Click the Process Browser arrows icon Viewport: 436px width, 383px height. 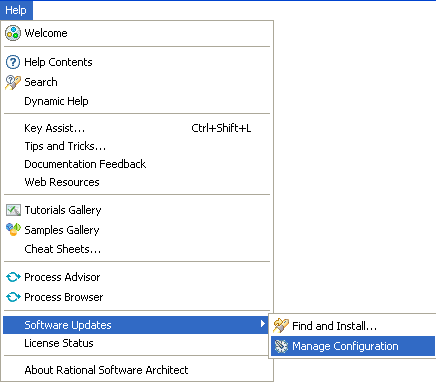coord(13,297)
